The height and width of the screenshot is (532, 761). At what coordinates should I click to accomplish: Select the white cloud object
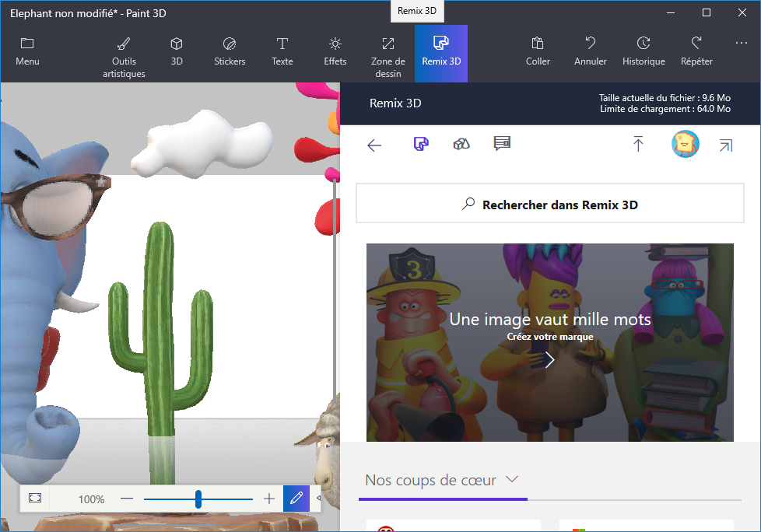[x=202, y=144]
